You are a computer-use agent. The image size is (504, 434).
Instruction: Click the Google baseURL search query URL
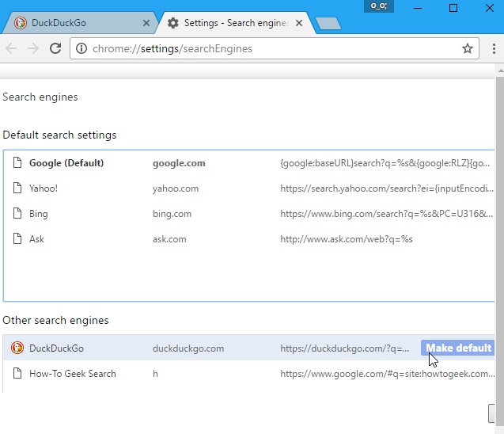pos(385,163)
